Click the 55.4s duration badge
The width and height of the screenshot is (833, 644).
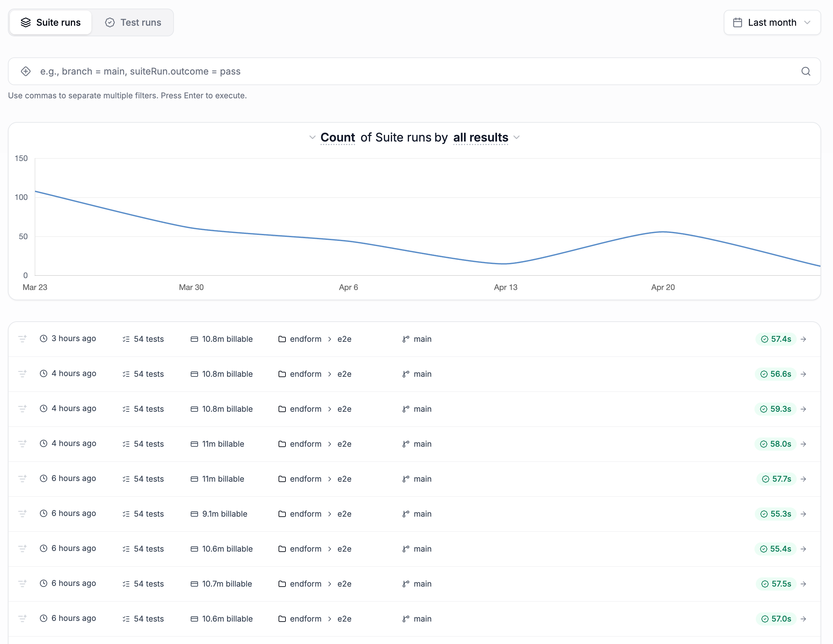click(x=775, y=549)
